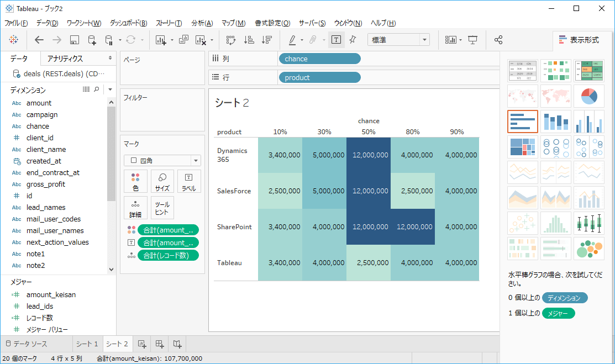Viewport: 615px width, 364px height.
Task: Click the sort descending icon
Action: point(267,40)
